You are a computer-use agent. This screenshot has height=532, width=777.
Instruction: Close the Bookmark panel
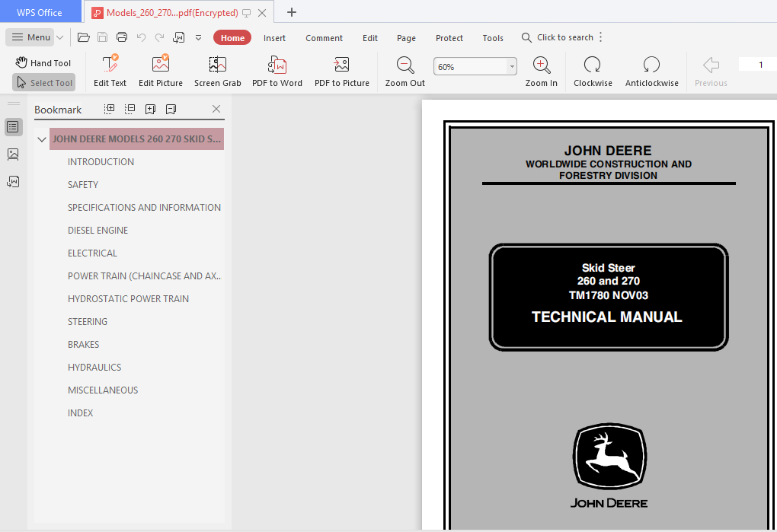(216, 109)
